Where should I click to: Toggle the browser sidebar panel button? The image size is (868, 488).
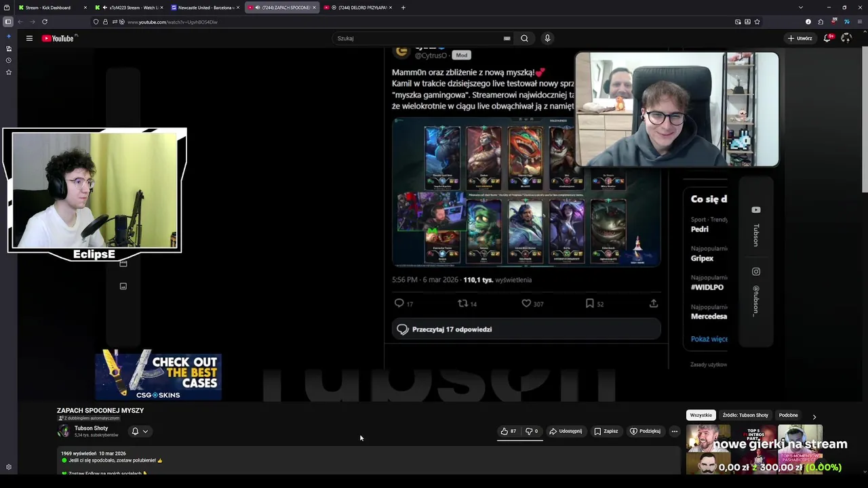(8, 22)
